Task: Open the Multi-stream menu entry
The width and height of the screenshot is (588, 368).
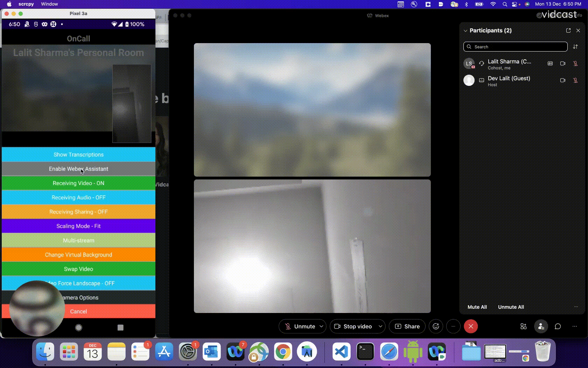Action: [78, 240]
